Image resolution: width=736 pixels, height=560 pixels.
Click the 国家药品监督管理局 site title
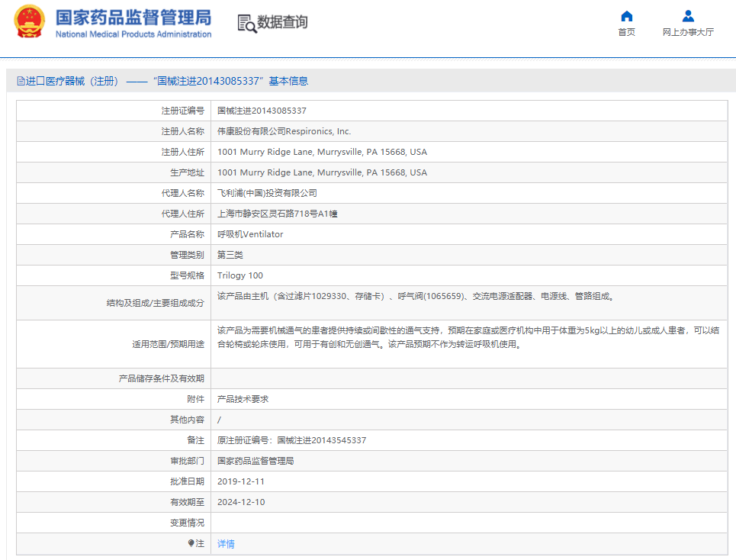133,18
